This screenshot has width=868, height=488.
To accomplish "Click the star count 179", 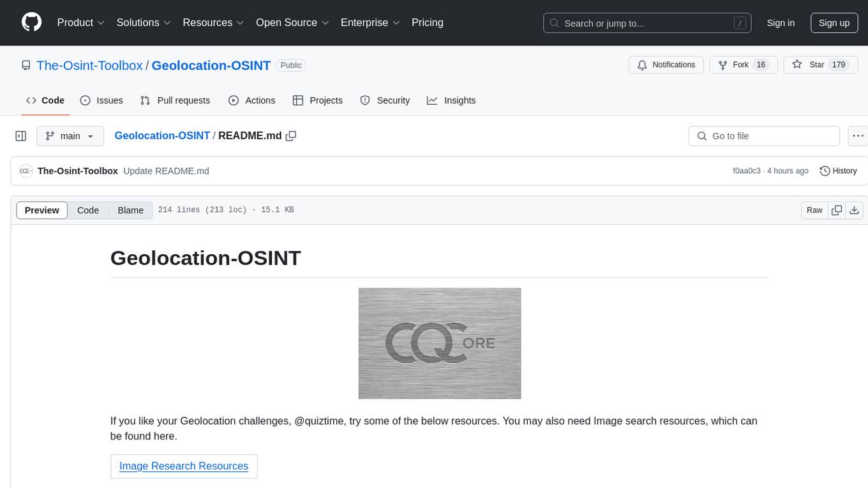I will 839,65.
